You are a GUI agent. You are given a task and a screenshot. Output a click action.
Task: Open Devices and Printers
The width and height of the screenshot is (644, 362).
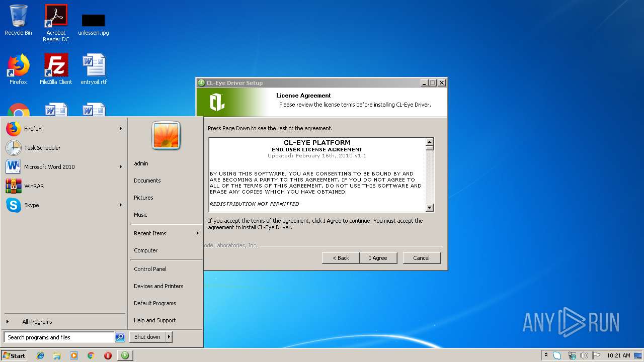[158, 286]
